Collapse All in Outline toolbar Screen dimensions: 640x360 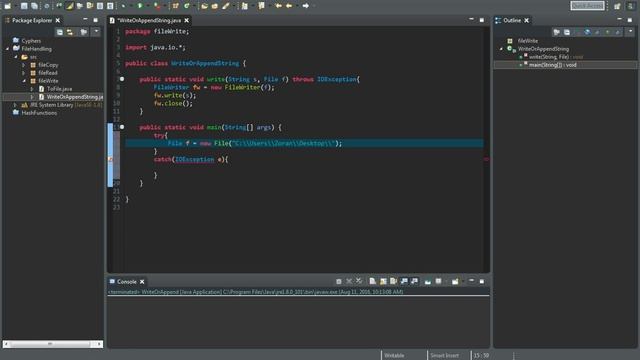(567, 32)
